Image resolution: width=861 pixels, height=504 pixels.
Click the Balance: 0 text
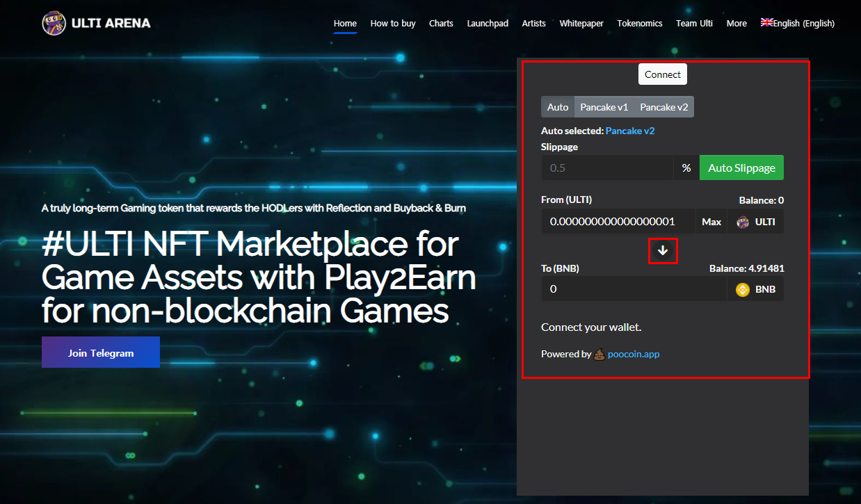(762, 200)
